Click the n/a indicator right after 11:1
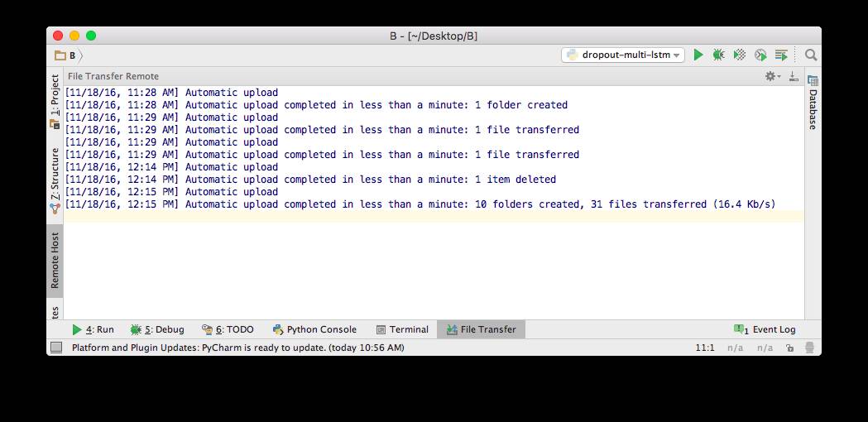Image resolution: width=868 pixels, height=422 pixels. click(x=735, y=348)
